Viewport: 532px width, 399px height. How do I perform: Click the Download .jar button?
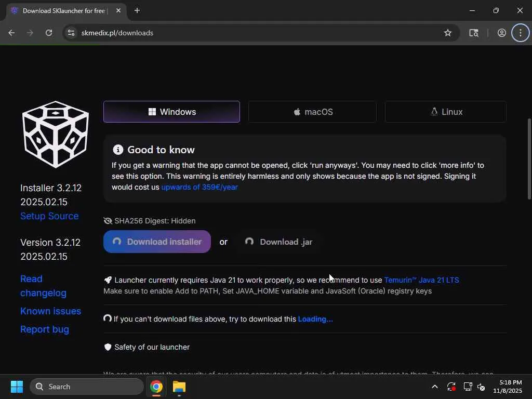[278, 242]
